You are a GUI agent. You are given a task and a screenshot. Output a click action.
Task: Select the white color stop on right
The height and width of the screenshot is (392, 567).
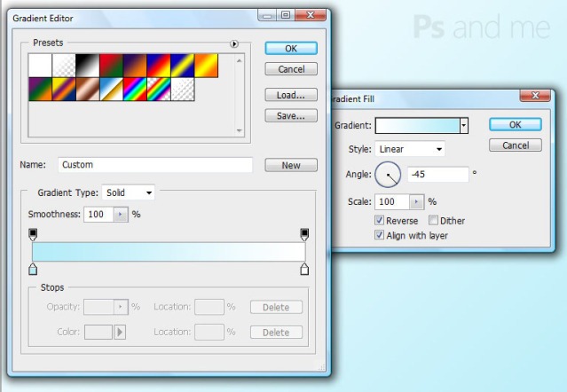point(304,269)
